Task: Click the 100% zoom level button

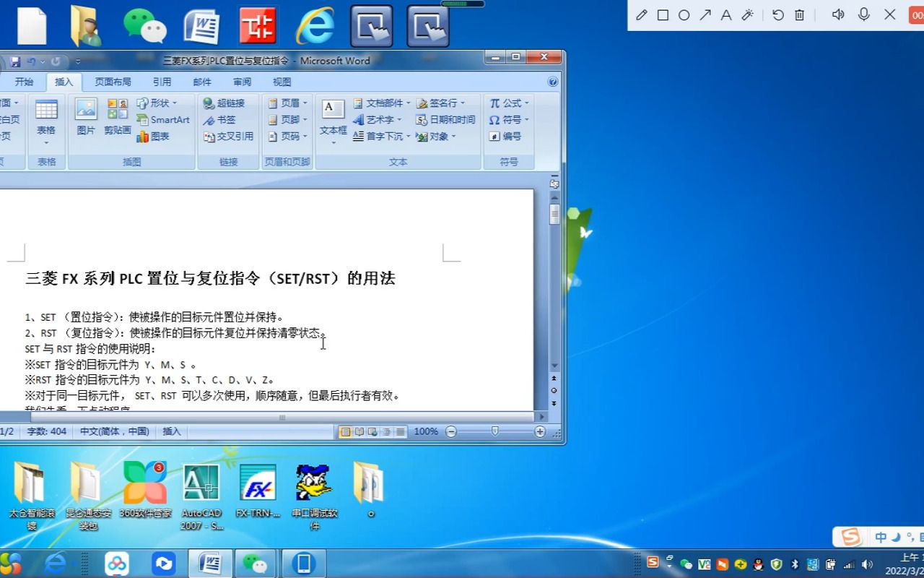Action: [426, 431]
